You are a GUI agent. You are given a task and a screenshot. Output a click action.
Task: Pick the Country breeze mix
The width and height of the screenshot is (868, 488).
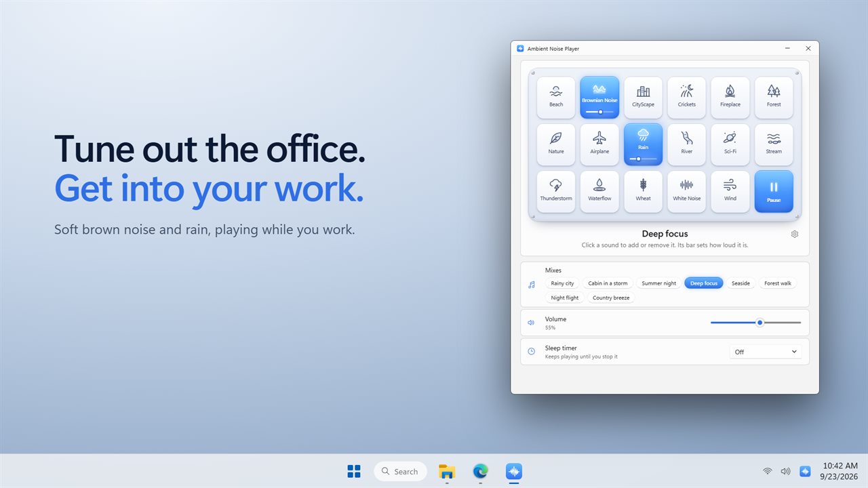611,298
